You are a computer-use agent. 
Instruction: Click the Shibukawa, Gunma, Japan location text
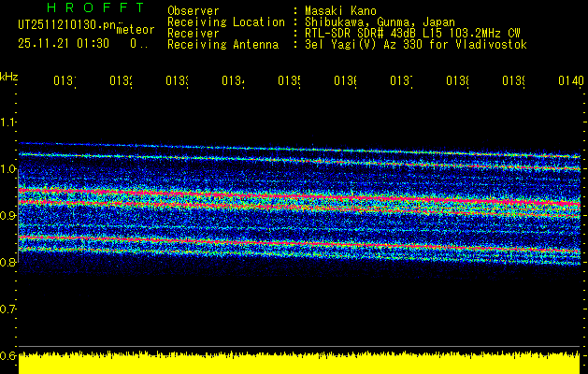click(380, 22)
